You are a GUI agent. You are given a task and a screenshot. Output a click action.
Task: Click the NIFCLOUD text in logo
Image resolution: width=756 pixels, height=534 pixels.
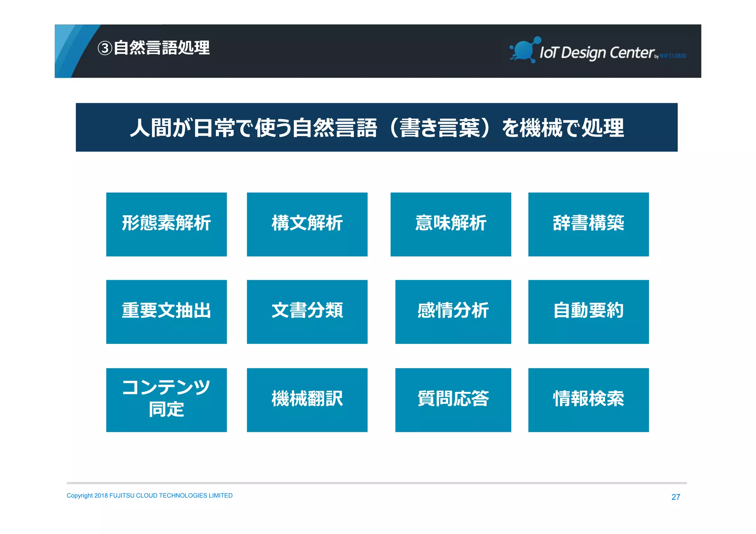tap(673, 56)
